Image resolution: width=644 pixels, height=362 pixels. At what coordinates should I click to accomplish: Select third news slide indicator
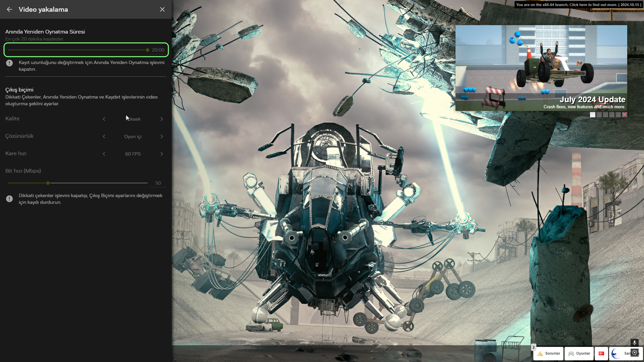[605, 115]
